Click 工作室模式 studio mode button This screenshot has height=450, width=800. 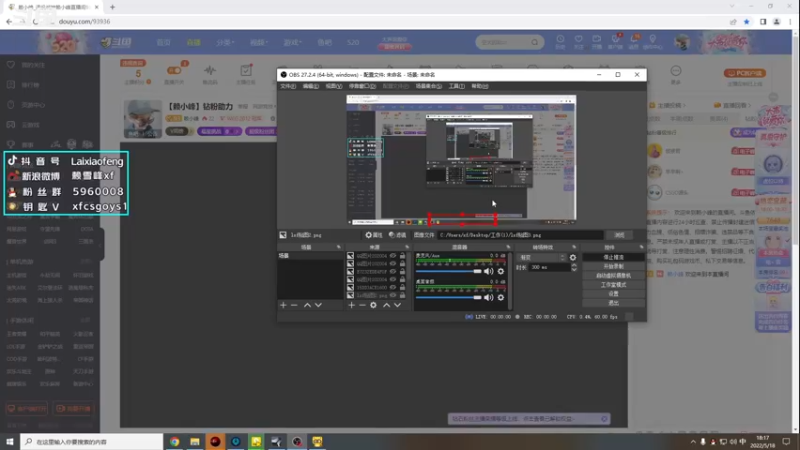[613, 285]
